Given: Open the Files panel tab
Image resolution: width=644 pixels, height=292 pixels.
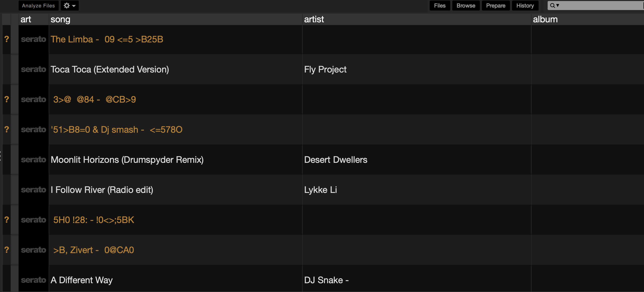Looking at the screenshot, I should pos(440,6).
